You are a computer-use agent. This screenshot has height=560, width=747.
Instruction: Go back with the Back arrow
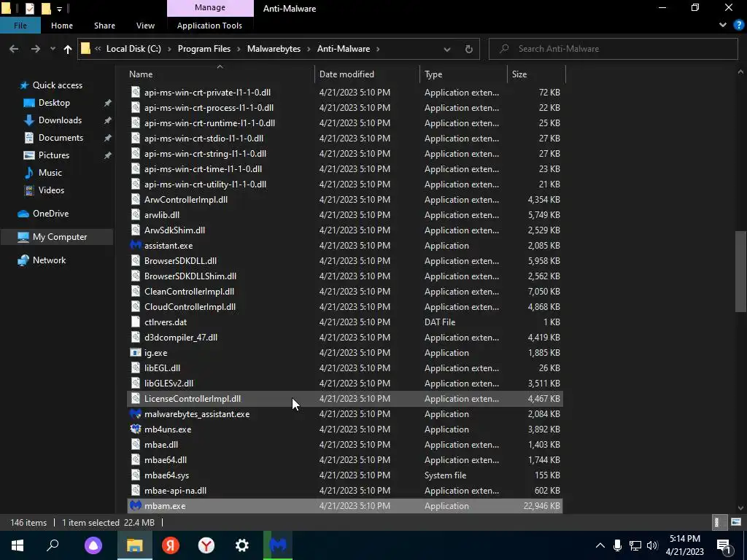[14, 49]
